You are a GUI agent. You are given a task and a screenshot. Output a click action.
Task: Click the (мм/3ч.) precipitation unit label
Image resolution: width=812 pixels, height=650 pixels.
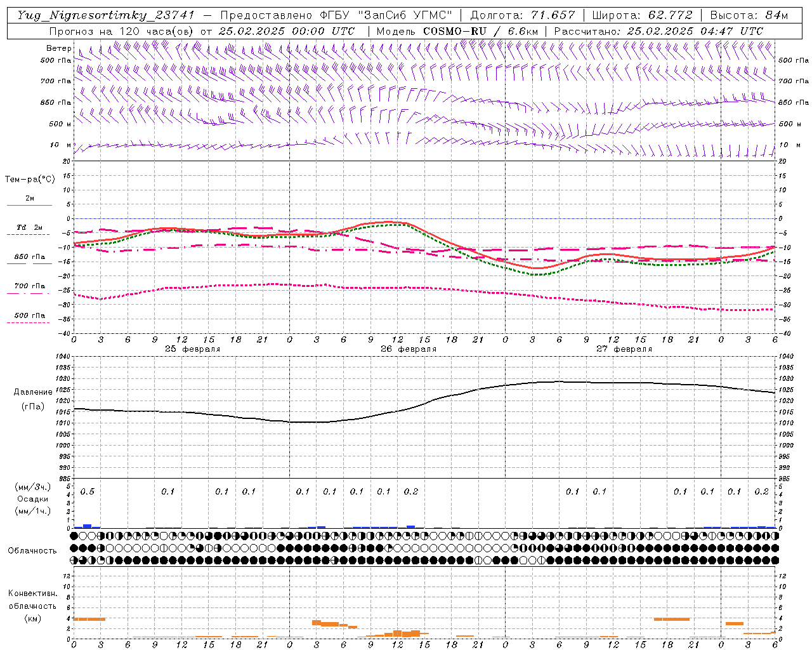[33, 487]
